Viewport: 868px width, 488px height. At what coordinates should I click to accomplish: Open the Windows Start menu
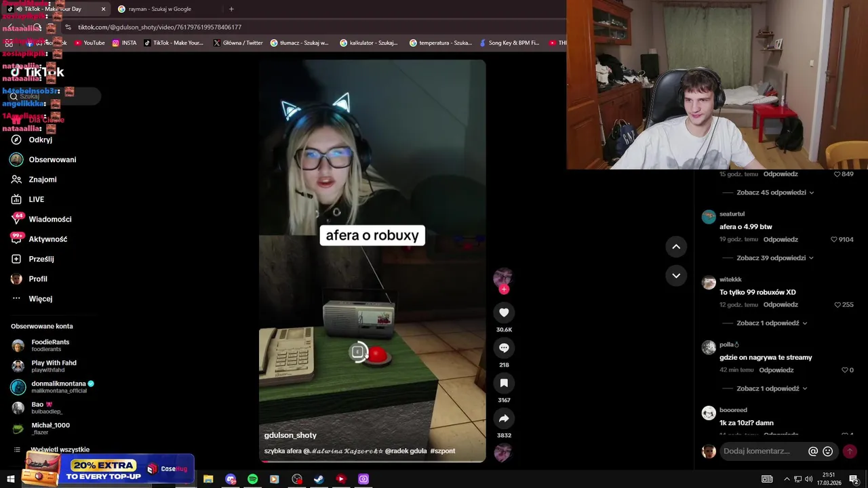[10, 479]
